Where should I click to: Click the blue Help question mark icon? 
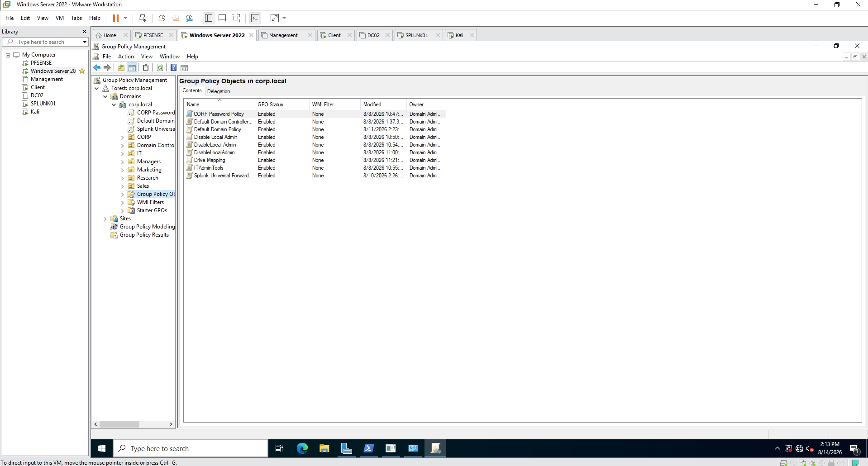coord(173,68)
